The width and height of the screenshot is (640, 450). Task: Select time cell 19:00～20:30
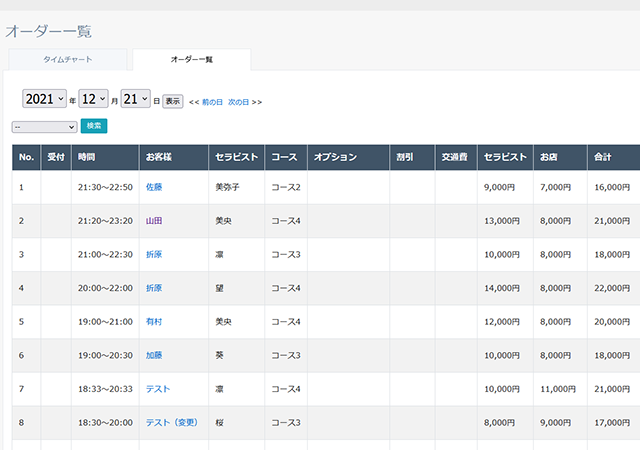click(x=105, y=355)
